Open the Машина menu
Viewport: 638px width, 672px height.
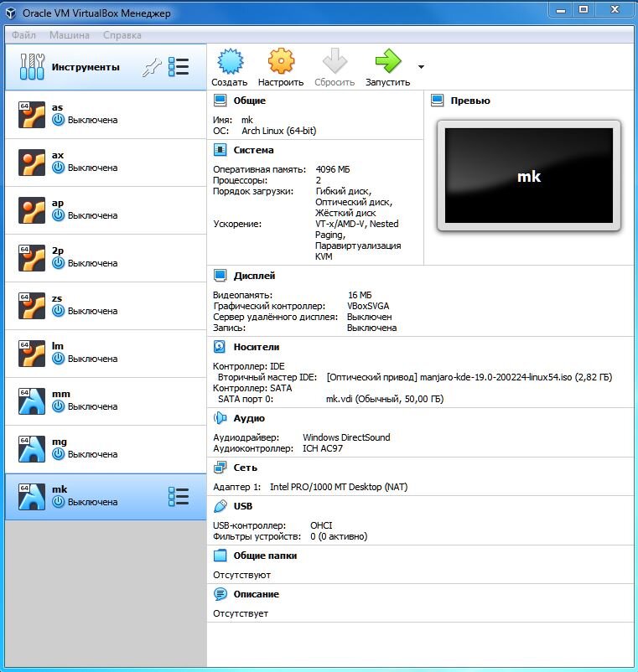(70, 35)
